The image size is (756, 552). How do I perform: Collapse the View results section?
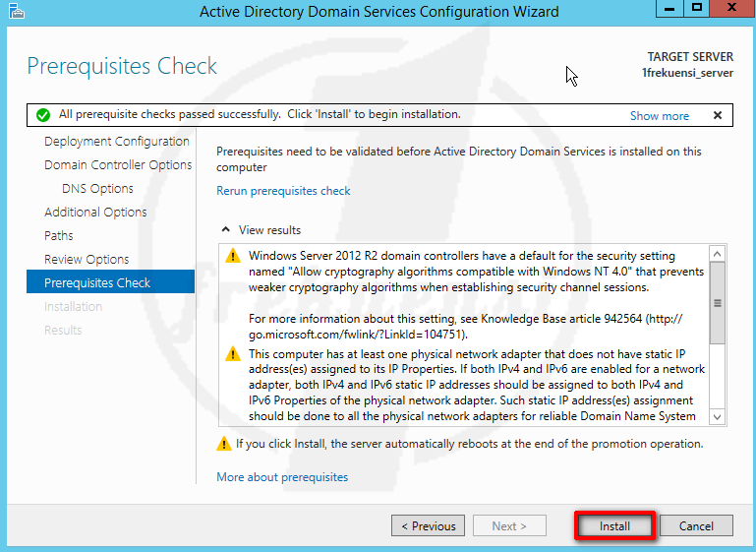(x=226, y=229)
